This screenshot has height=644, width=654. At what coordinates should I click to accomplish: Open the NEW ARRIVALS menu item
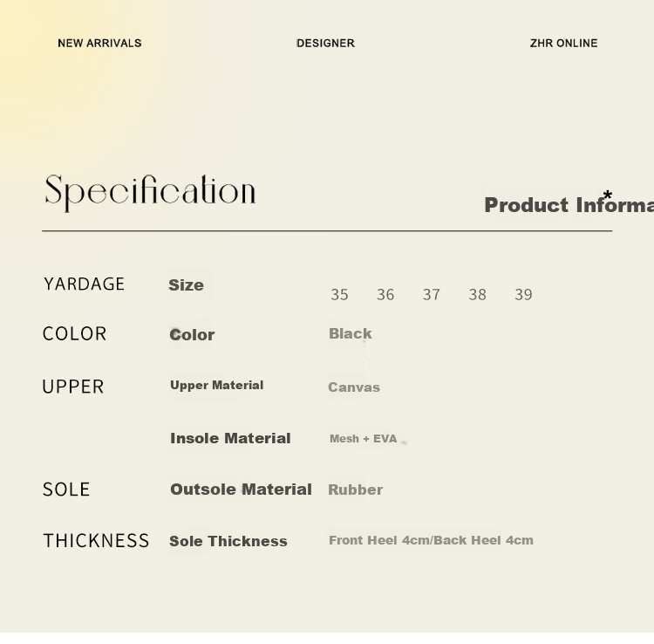point(99,44)
